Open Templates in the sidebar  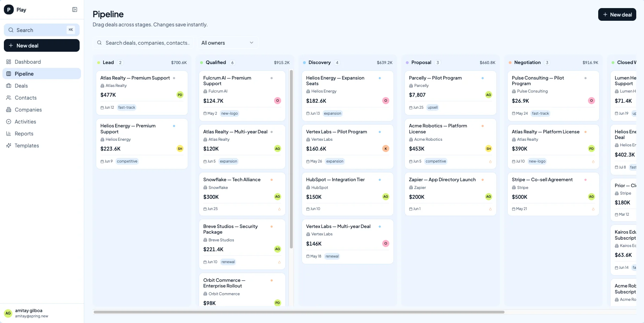pos(42,145)
